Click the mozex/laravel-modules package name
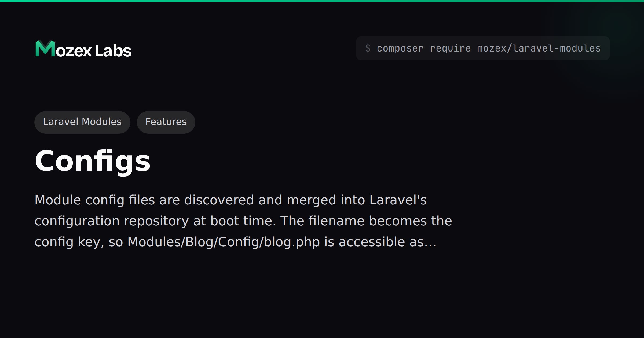Screen dimensions: 644x338 click(539, 48)
